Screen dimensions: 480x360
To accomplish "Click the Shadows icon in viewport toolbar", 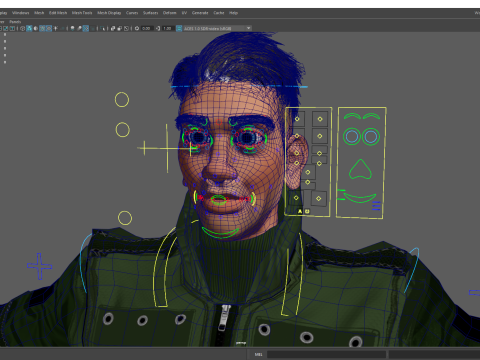I will [62, 28].
